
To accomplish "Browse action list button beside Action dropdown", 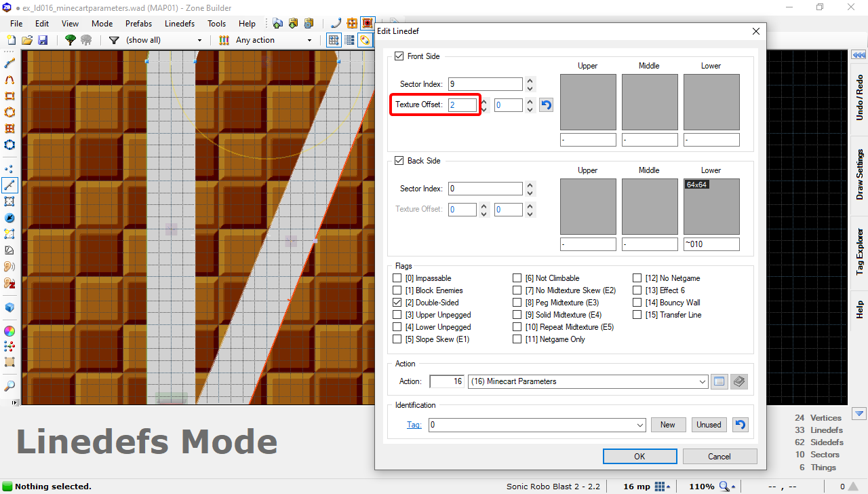I will 719,381.
